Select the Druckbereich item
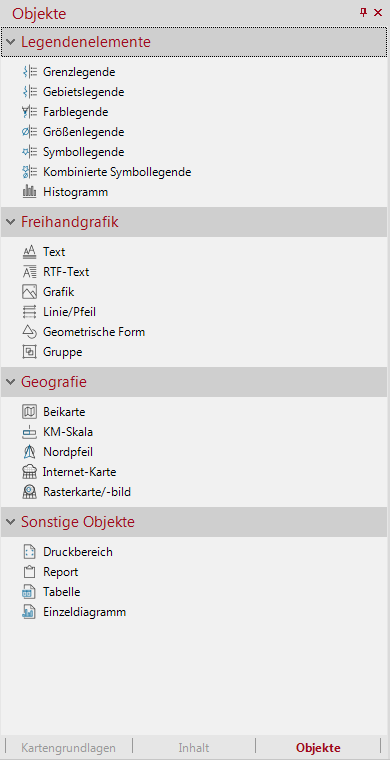This screenshot has width=390, height=760. (78, 552)
